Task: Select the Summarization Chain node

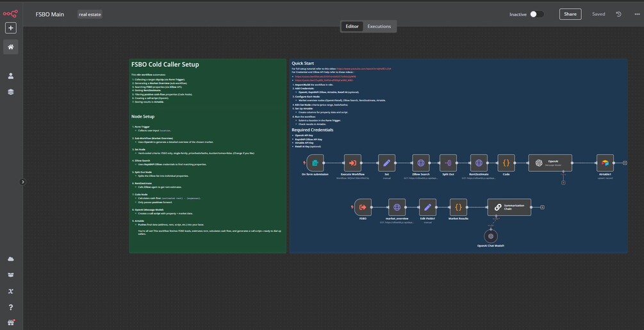Action: tap(509, 207)
